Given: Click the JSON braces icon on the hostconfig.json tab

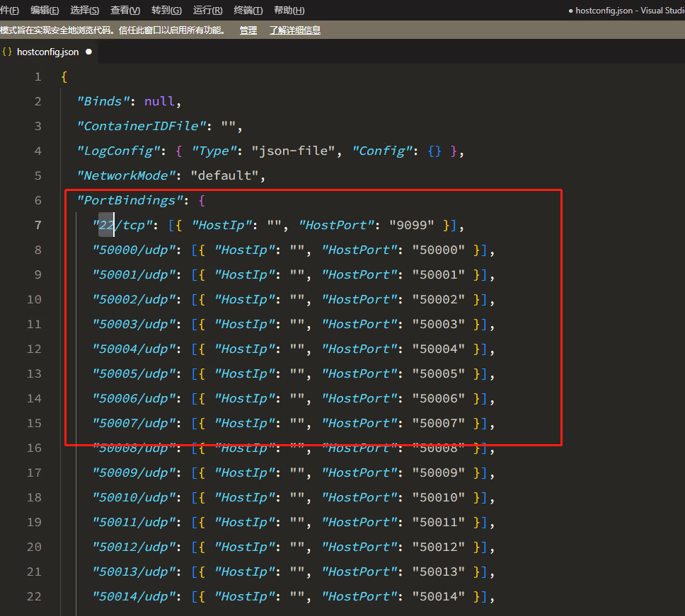Looking at the screenshot, I should [7, 52].
